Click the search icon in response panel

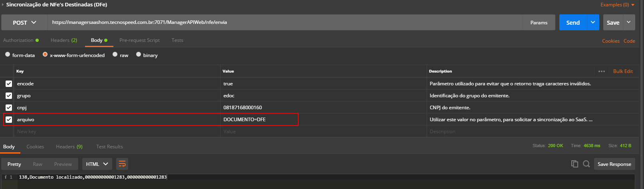586,164
